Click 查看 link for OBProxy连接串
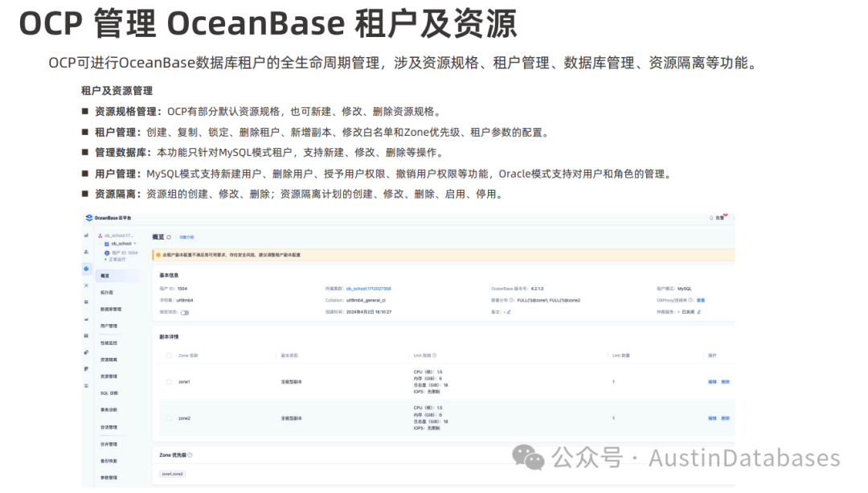 click(701, 300)
